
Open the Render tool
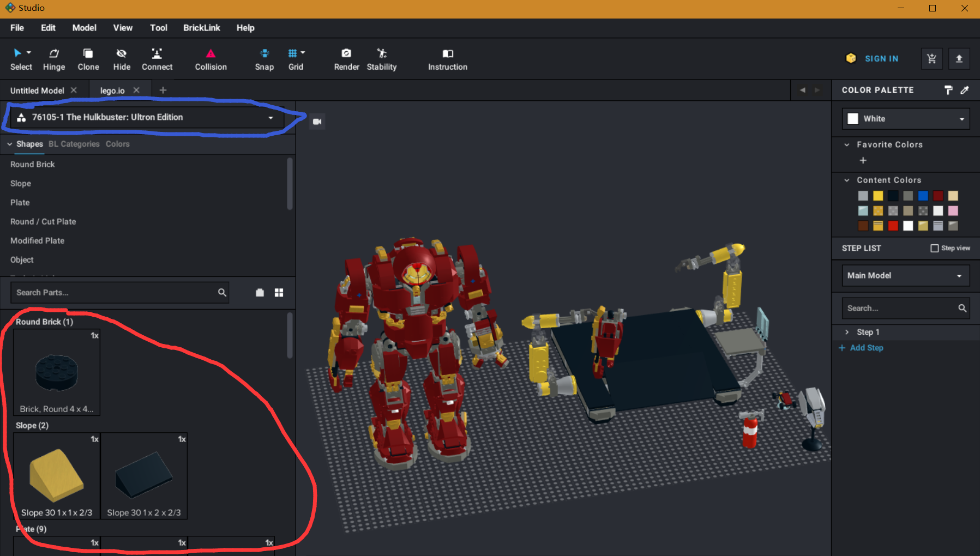346,59
